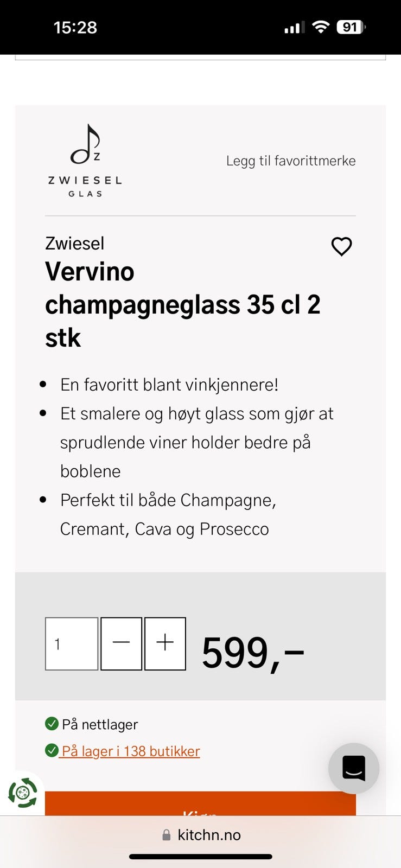Tap the 15:28 clock in status bar

75,27
